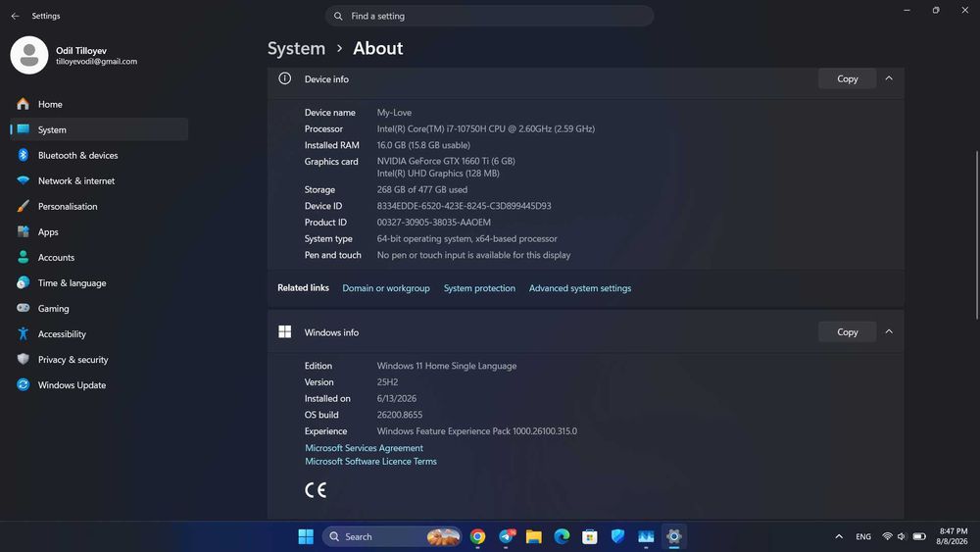Open File Explorer from the taskbar

(534, 536)
